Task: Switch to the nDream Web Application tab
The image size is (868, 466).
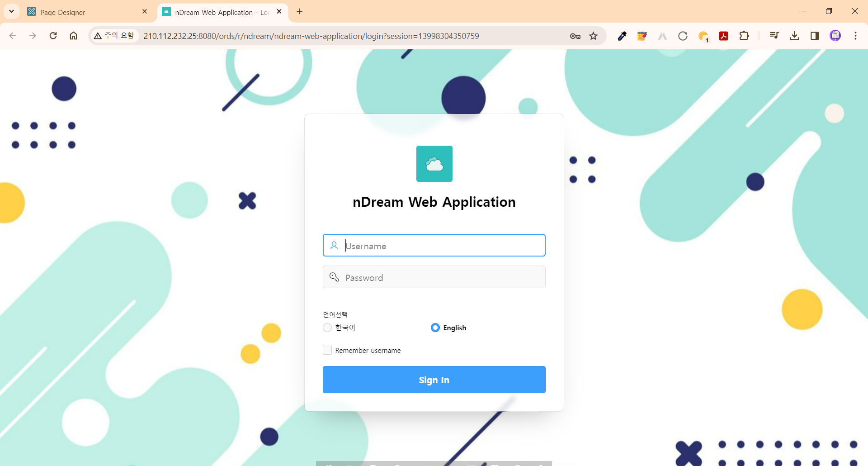Action: (x=222, y=12)
